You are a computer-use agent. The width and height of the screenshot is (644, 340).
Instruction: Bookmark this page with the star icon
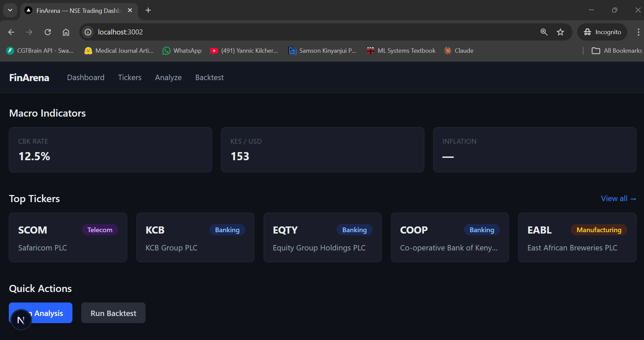point(560,32)
